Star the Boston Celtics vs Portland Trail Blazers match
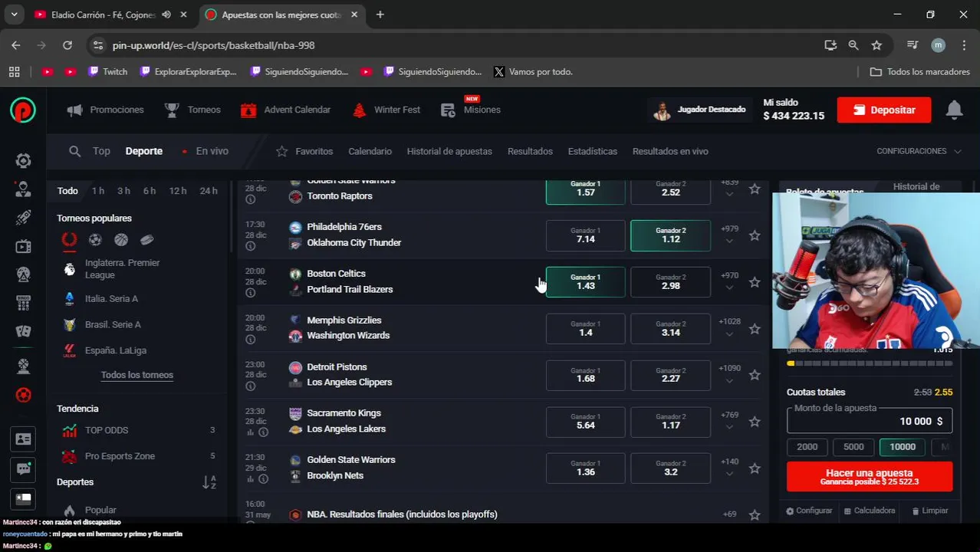980x552 pixels. pos(755,282)
